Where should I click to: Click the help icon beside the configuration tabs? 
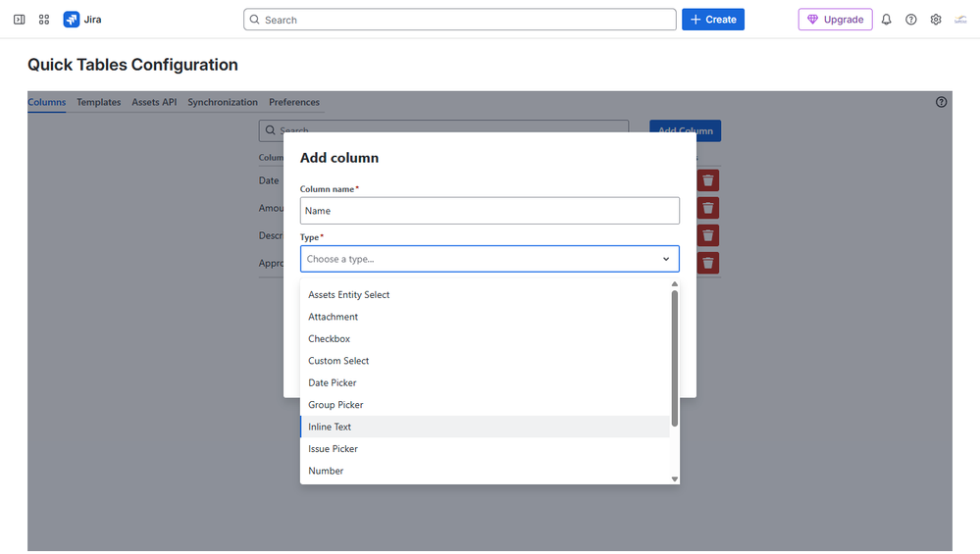(x=941, y=102)
